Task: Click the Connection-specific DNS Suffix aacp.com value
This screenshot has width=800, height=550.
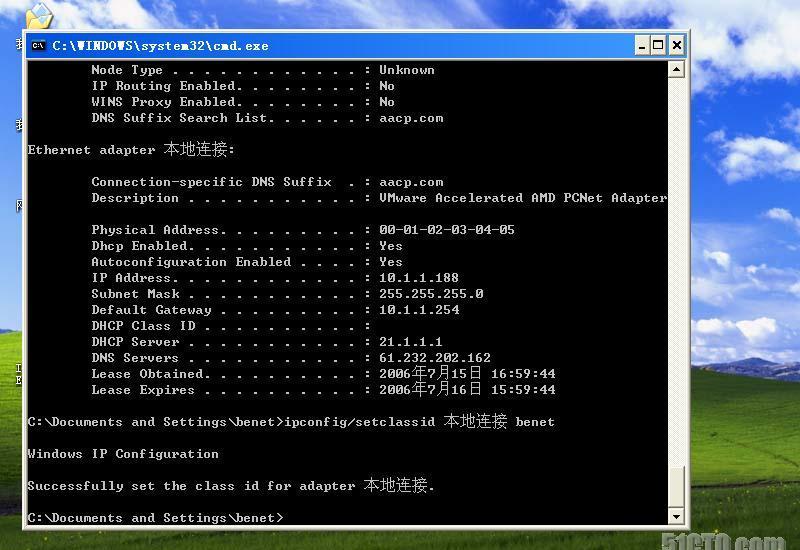Action: [x=411, y=182]
